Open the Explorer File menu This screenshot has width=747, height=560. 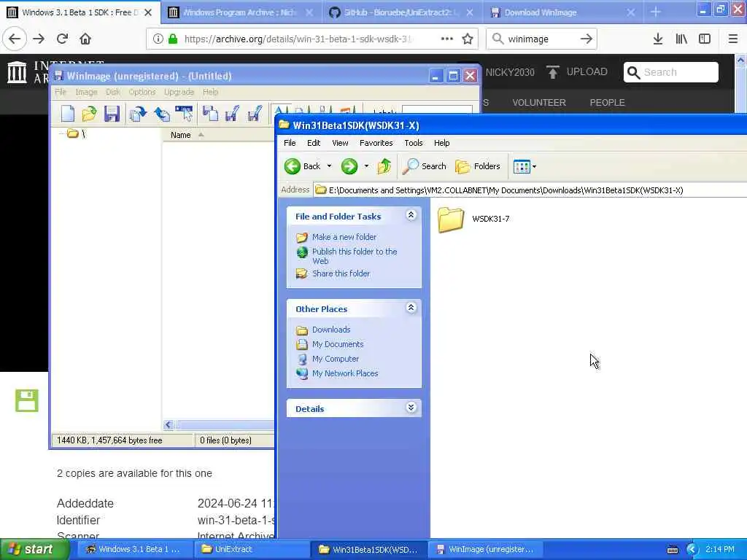[290, 143]
